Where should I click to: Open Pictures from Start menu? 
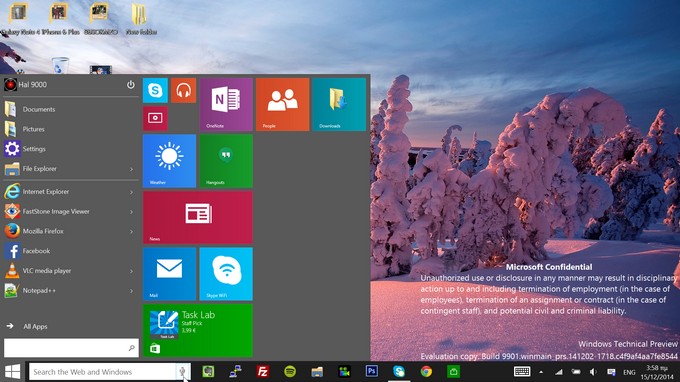coord(71,129)
